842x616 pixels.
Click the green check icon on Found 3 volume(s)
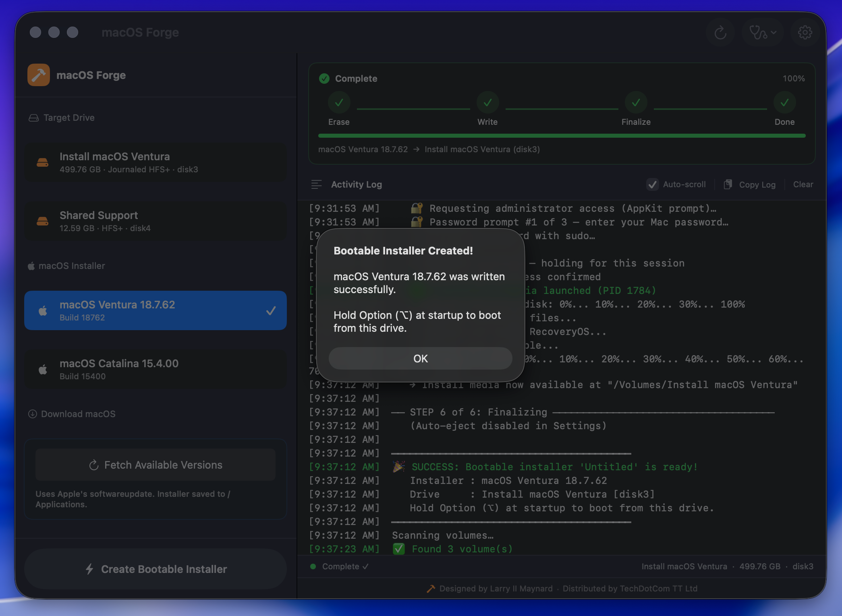(399, 549)
